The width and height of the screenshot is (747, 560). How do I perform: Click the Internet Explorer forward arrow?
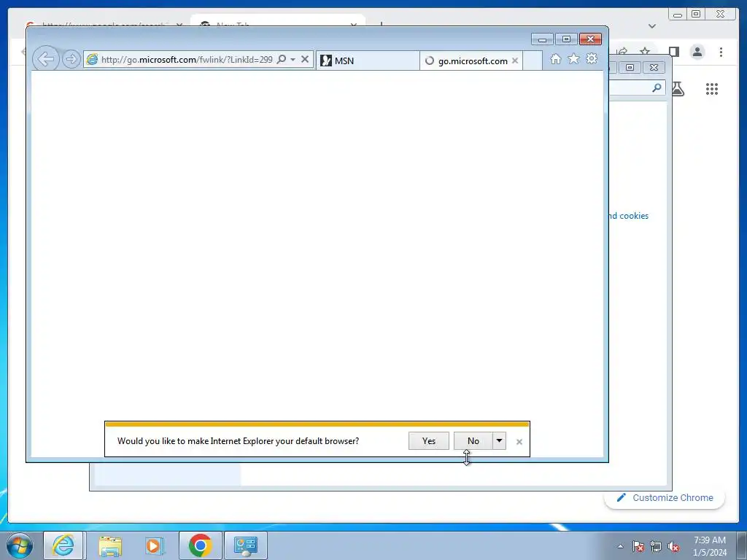pos(71,60)
